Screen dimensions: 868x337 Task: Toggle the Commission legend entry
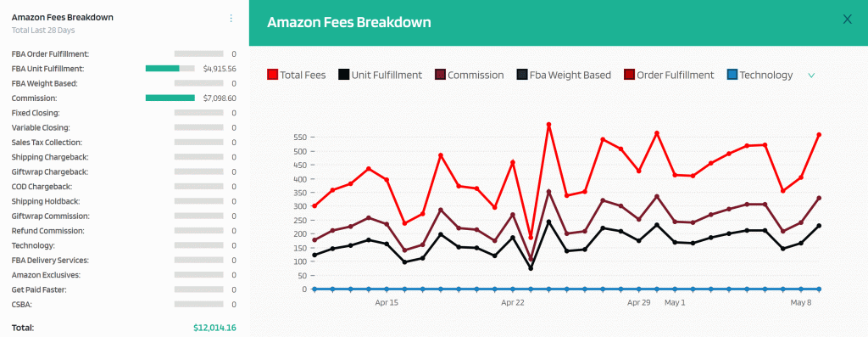(470, 75)
